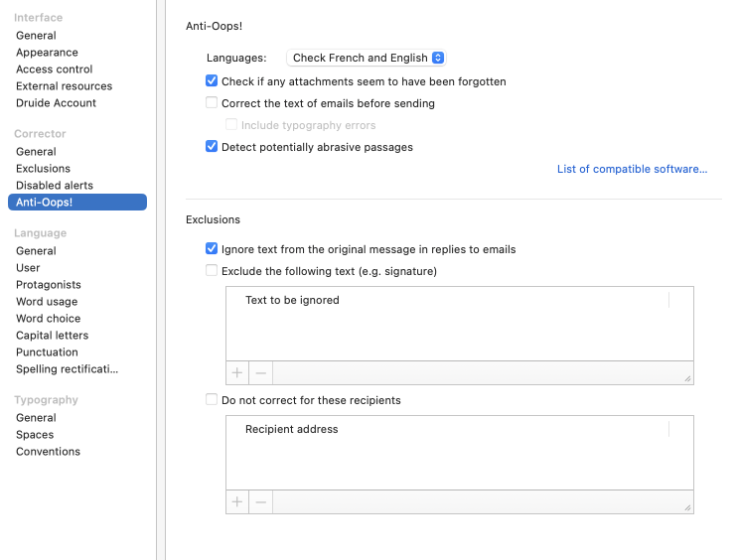Disable Detect potentially abrasive passages
Viewport: 738px width, 560px height.
coord(212,147)
